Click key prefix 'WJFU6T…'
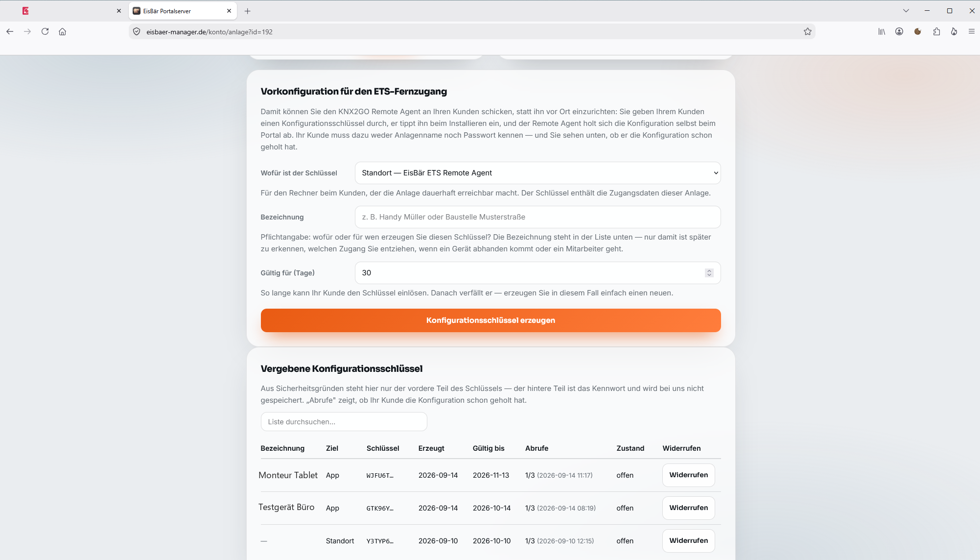Image resolution: width=980 pixels, height=560 pixels. coord(380,476)
